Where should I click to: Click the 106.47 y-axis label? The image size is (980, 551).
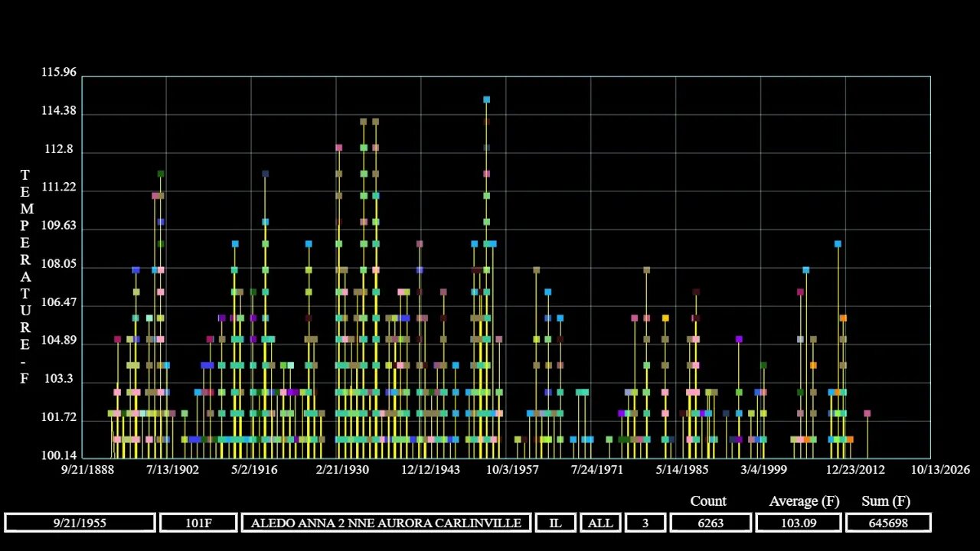pyautogui.click(x=59, y=302)
